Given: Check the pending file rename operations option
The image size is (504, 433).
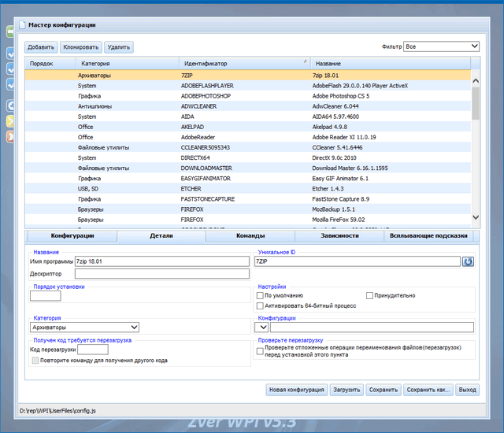Looking at the screenshot, I should click(261, 352).
